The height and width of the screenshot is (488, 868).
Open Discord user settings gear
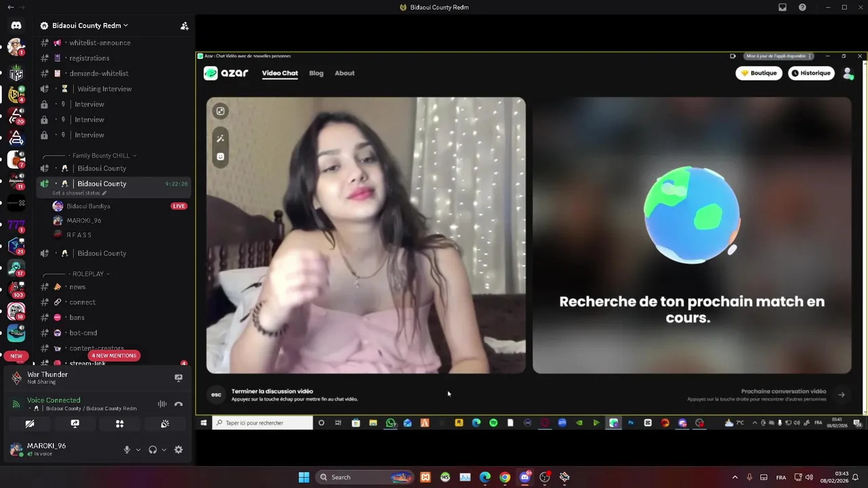(178, 449)
